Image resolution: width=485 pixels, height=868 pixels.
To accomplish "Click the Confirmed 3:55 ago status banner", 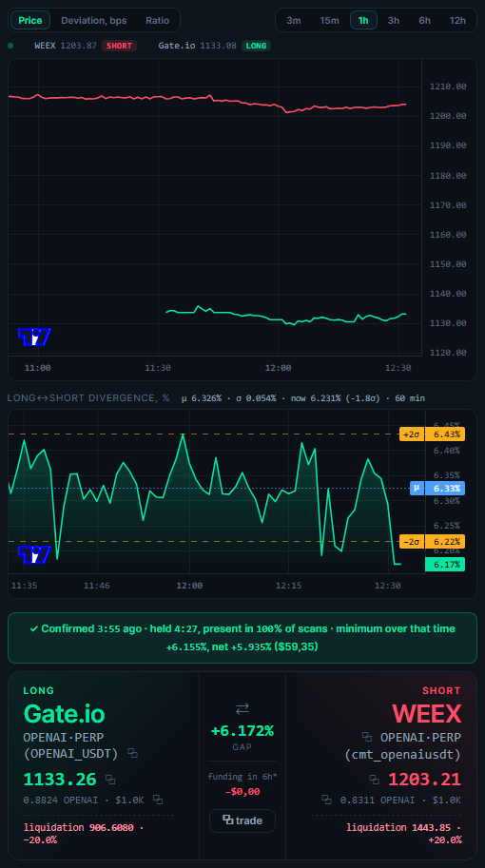I will [242, 637].
